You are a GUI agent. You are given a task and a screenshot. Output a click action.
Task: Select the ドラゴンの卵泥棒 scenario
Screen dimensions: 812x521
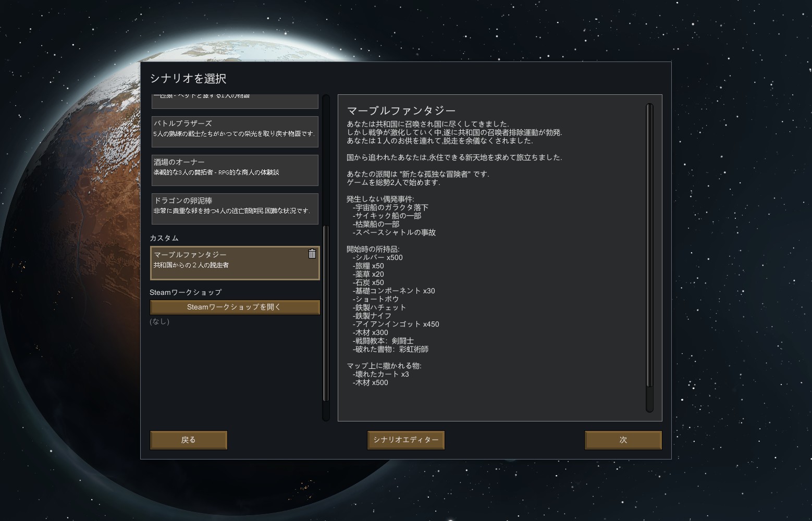pyautogui.click(x=235, y=209)
